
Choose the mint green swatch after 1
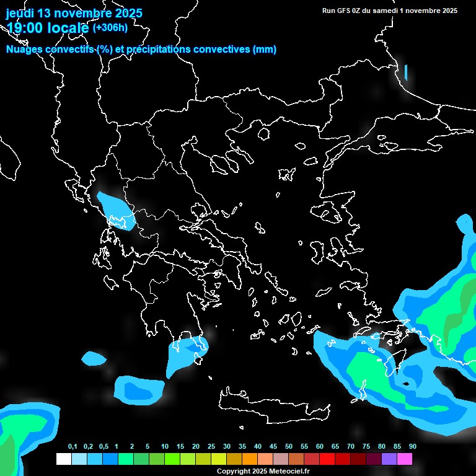tap(125, 459)
